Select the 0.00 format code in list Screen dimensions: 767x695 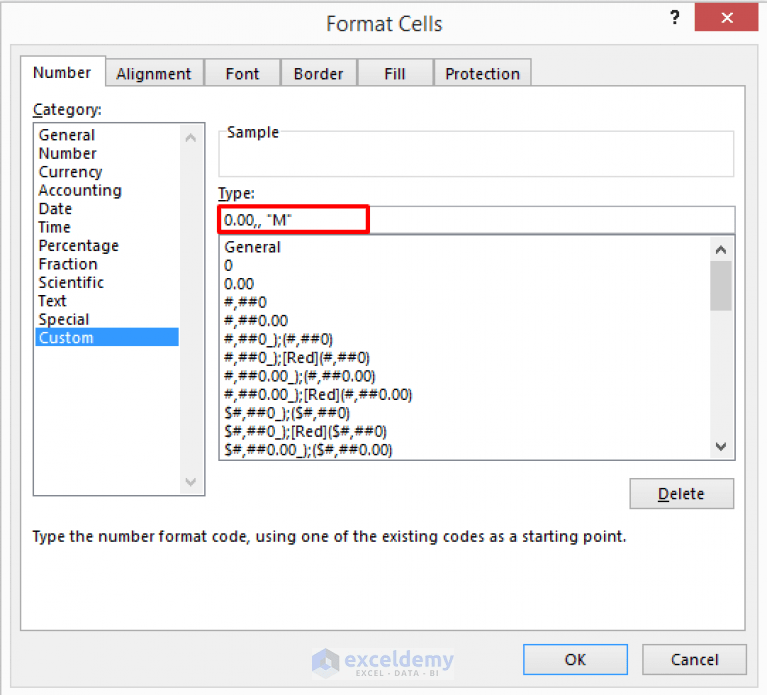pyautogui.click(x=465, y=284)
